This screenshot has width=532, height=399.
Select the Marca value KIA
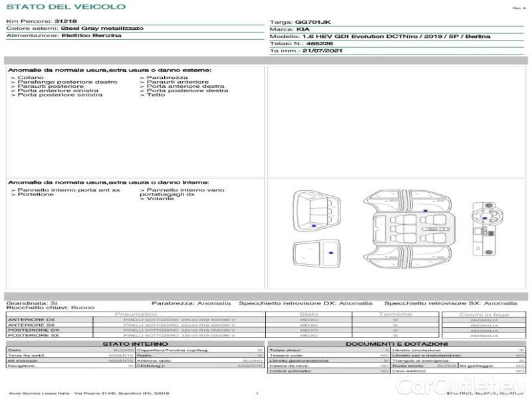click(303, 29)
